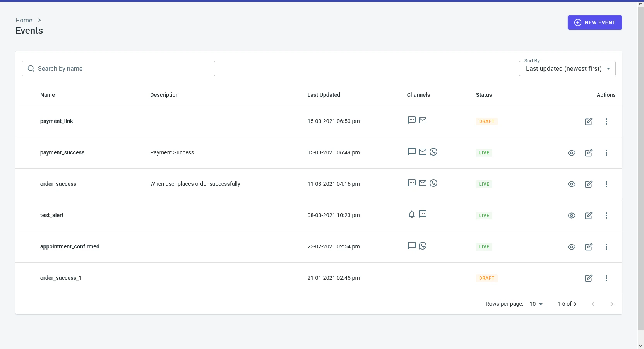
Task: Click the DRAFT badge on payment_link
Action: (x=487, y=121)
